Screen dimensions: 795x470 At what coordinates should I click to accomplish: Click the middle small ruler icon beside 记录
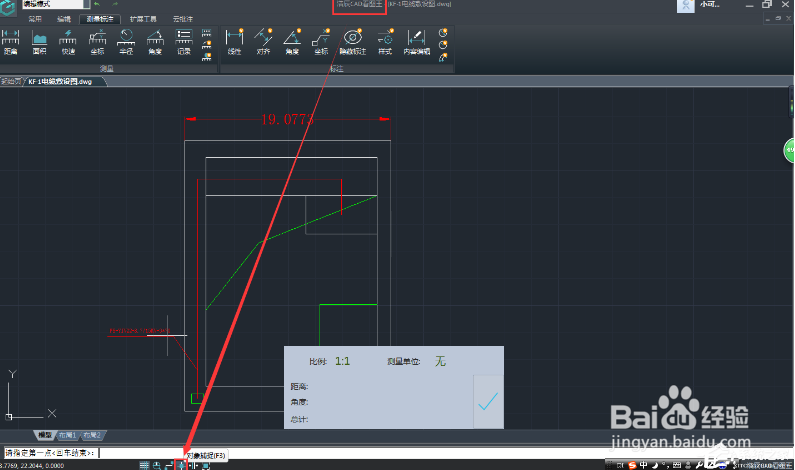[x=206, y=45]
